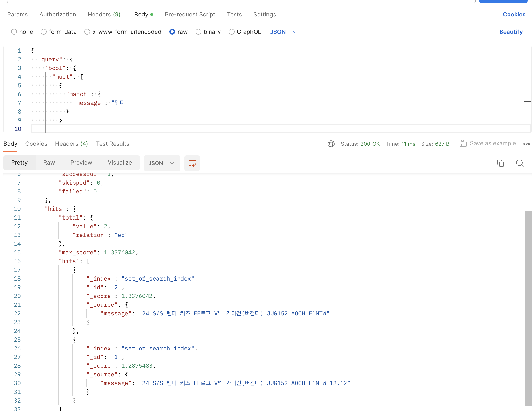The height and width of the screenshot is (411, 532).
Task: Select the form-data radio button
Action: 44,32
